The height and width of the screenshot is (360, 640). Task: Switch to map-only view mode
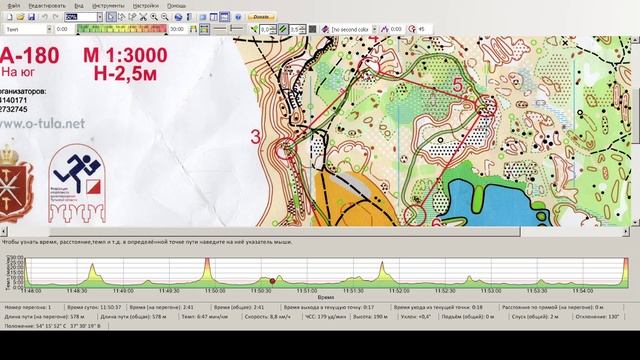point(202,17)
